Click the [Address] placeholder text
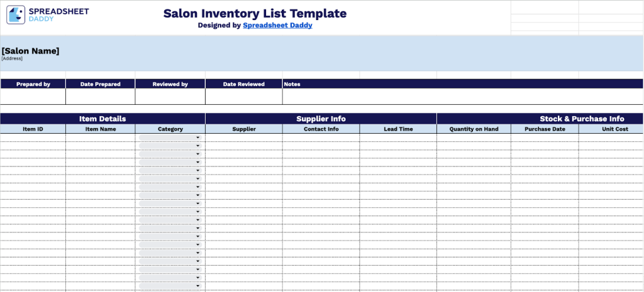Image resolution: width=644 pixels, height=292 pixels. tap(12, 58)
